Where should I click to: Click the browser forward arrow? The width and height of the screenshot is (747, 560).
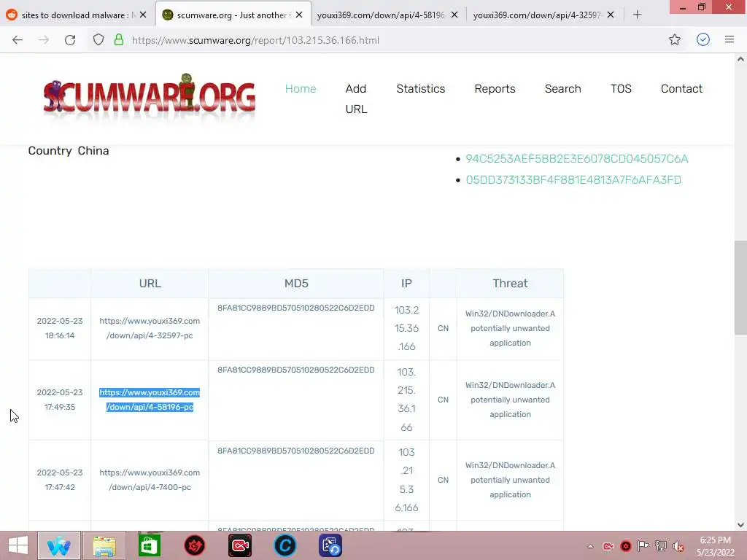click(43, 40)
